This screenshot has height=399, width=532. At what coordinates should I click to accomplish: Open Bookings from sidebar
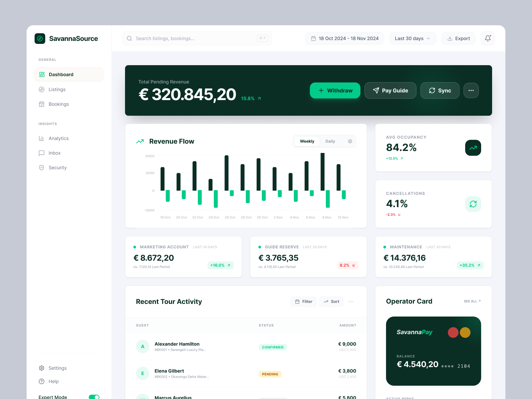point(69,104)
